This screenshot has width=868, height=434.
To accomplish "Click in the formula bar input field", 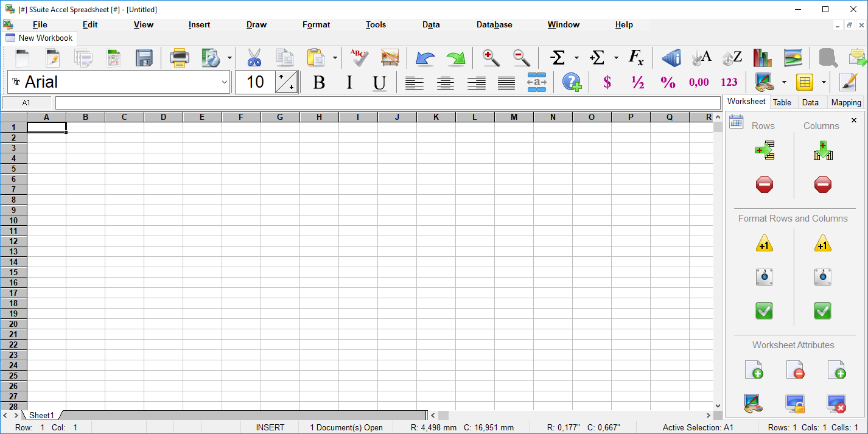I will (x=388, y=103).
